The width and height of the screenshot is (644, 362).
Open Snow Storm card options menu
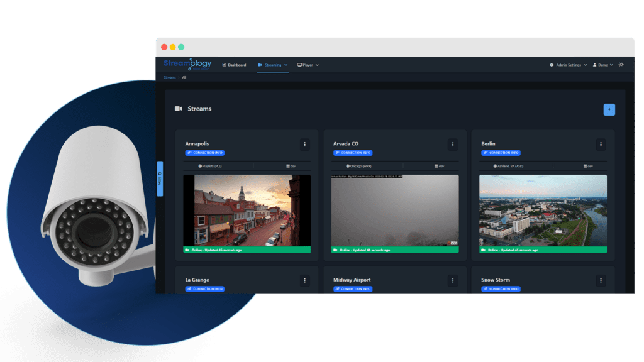click(601, 280)
